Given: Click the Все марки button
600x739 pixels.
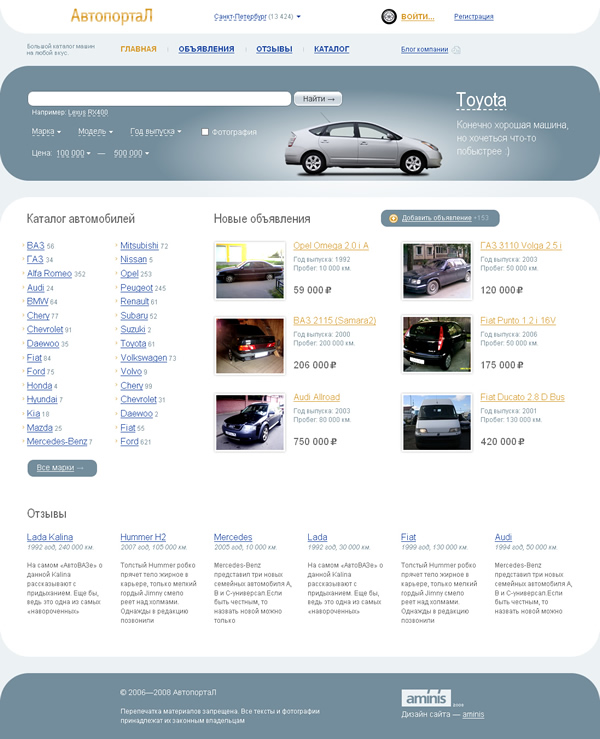Looking at the screenshot, I should click(x=62, y=468).
